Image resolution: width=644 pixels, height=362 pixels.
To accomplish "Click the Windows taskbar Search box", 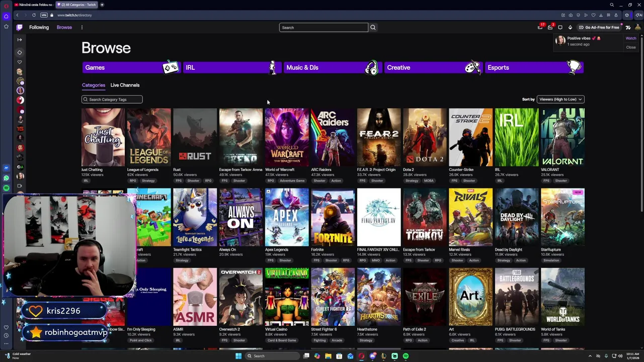I will coord(272,356).
